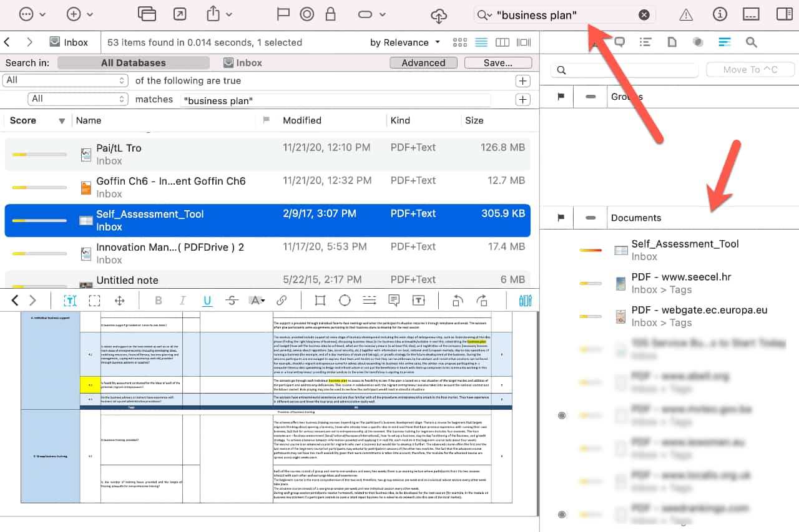Open the 'by Relevance' sort dropdown

tap(404, 42)
